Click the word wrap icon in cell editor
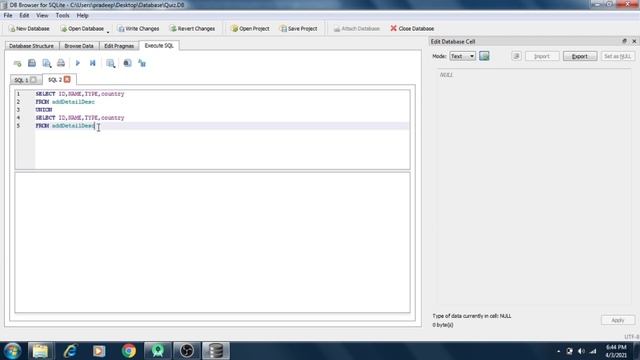The width and height of the screenshot is (640, 360). tap(516, 56)
